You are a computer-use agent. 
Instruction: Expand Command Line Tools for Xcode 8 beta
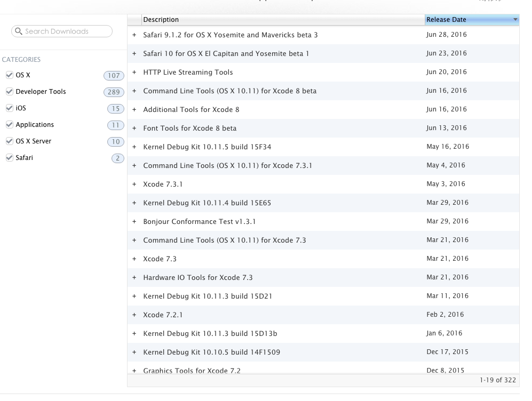(x=134, y=91)
